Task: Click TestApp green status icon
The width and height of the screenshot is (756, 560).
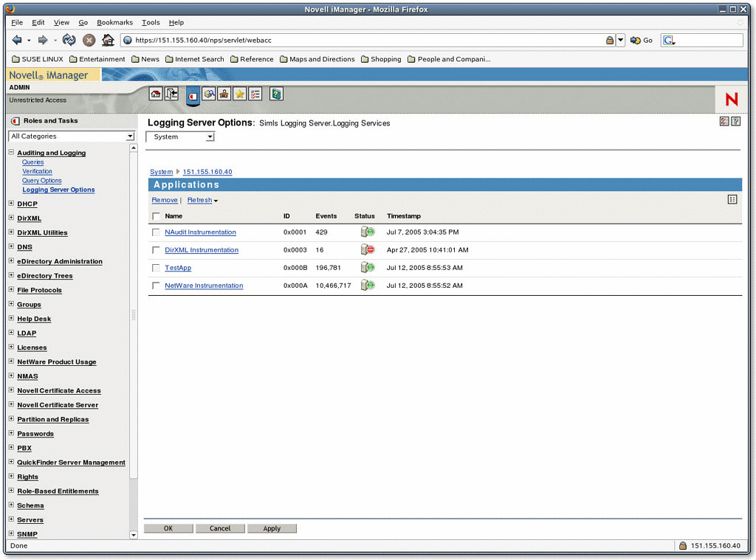Action: point(368,268)
